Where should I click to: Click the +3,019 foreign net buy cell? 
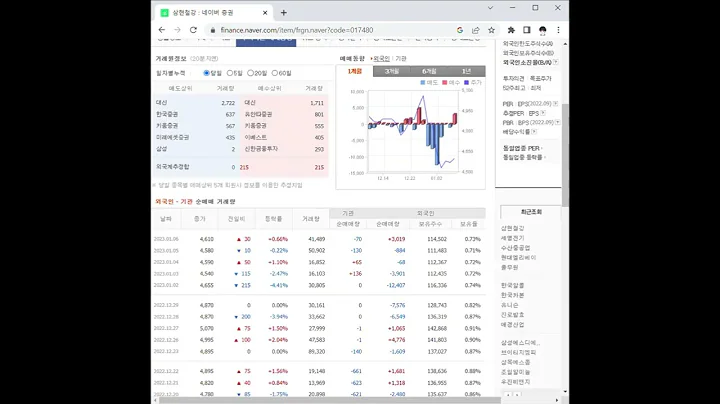(396, 239)
